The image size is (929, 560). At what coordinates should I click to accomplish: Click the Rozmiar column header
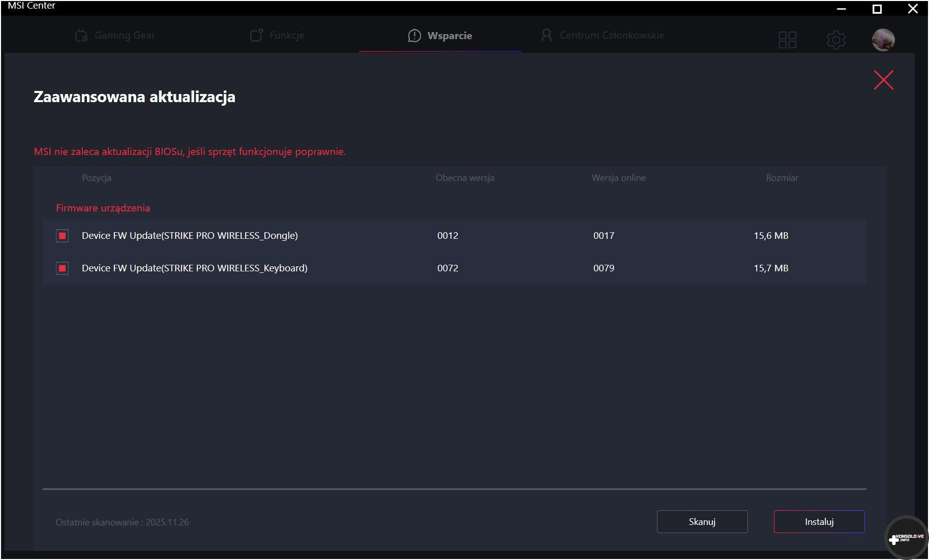782,178
